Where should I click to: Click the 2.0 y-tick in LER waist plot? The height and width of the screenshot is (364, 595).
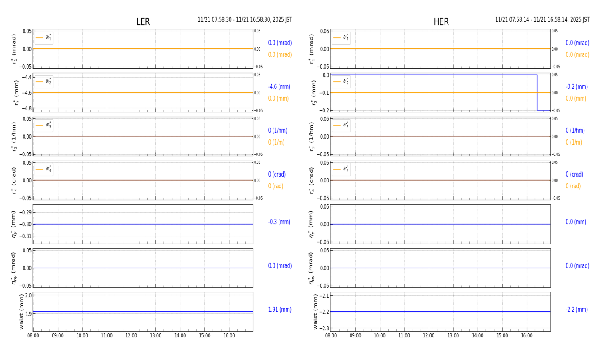coord(28,296)
